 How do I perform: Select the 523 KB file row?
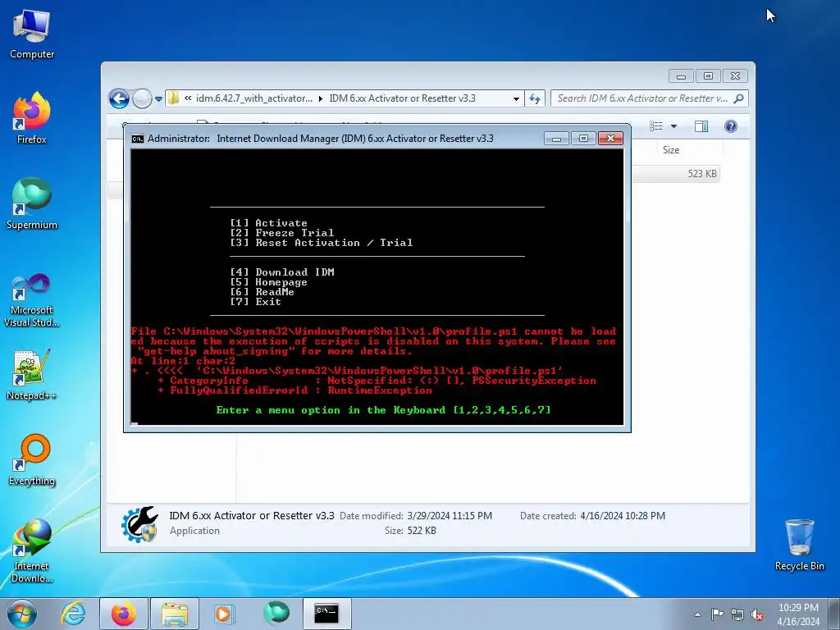pos(676,174)
